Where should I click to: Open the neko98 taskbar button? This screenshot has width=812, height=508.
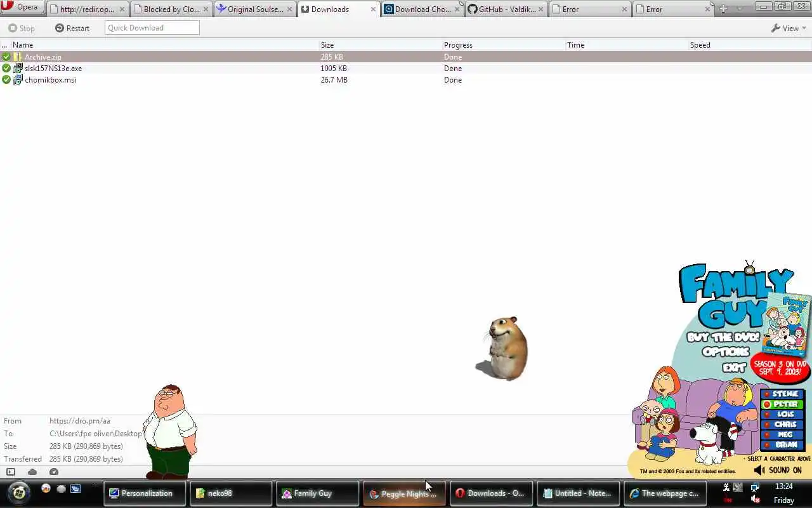pyautogui.click(x=231, y=493)
